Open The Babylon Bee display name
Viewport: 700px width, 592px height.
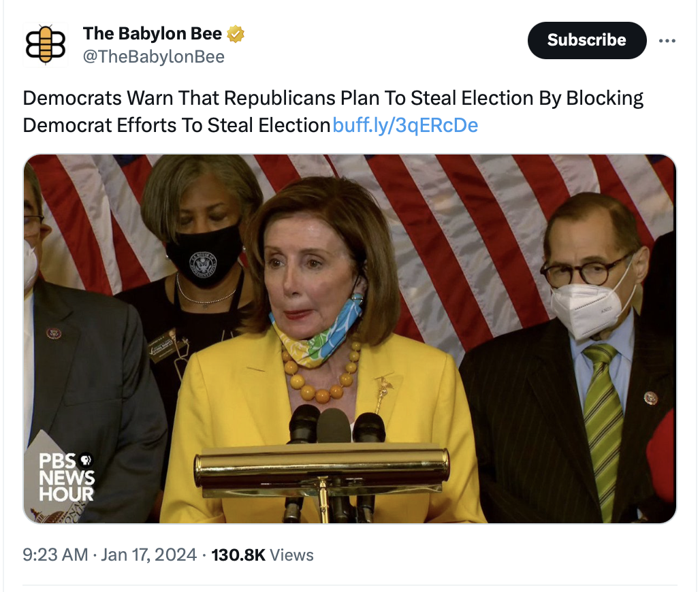coord(152,34)
